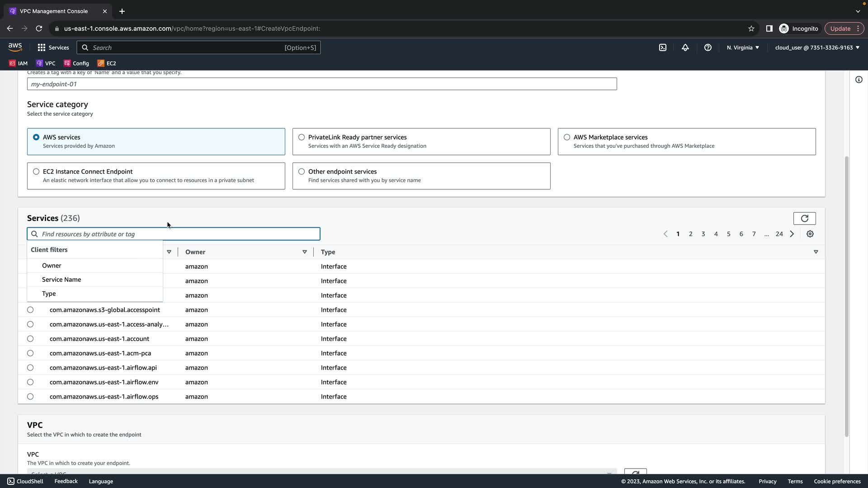Image resolution: width=868 pixels, height=488 pixels.
Task: Select com.amazonaws.us-east-1.airflow.api service radio
Action: 30,368
